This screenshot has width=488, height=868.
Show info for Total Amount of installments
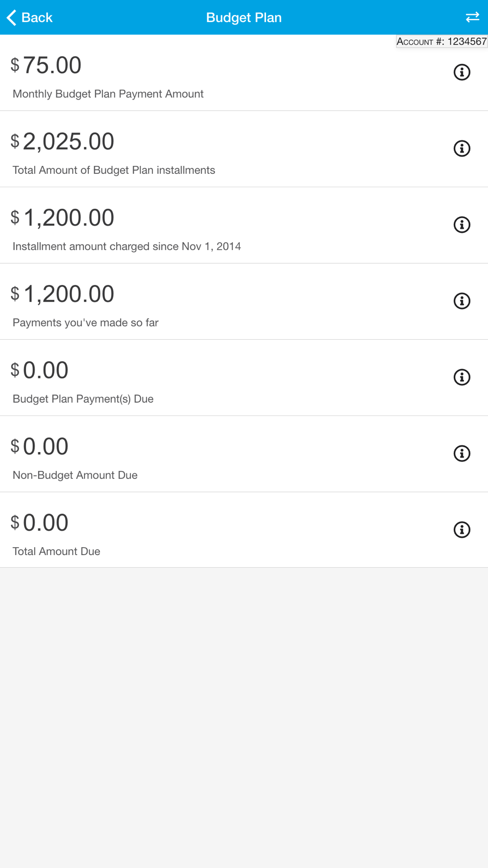coord(462,148)
